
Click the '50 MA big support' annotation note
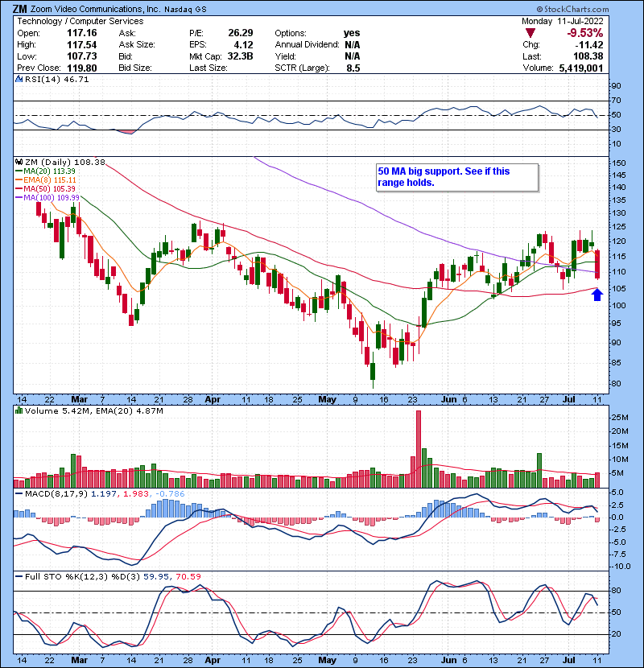point(457,177)
